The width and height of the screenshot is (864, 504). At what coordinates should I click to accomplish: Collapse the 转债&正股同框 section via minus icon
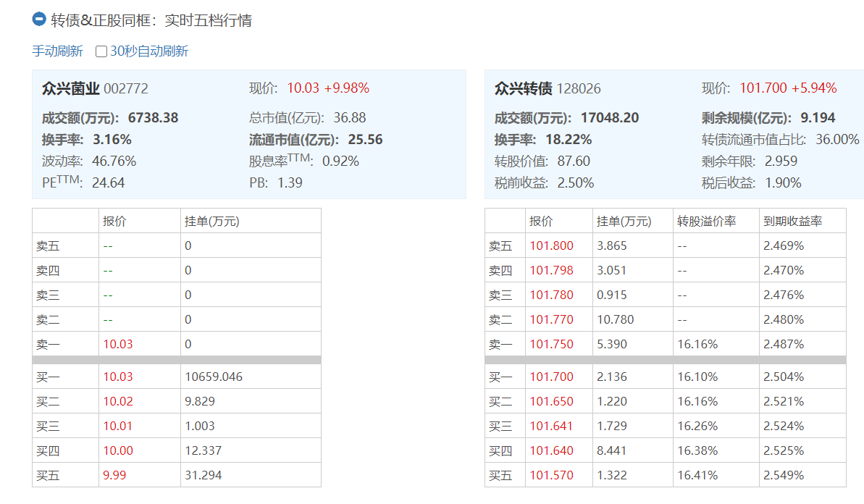[39, 20]
